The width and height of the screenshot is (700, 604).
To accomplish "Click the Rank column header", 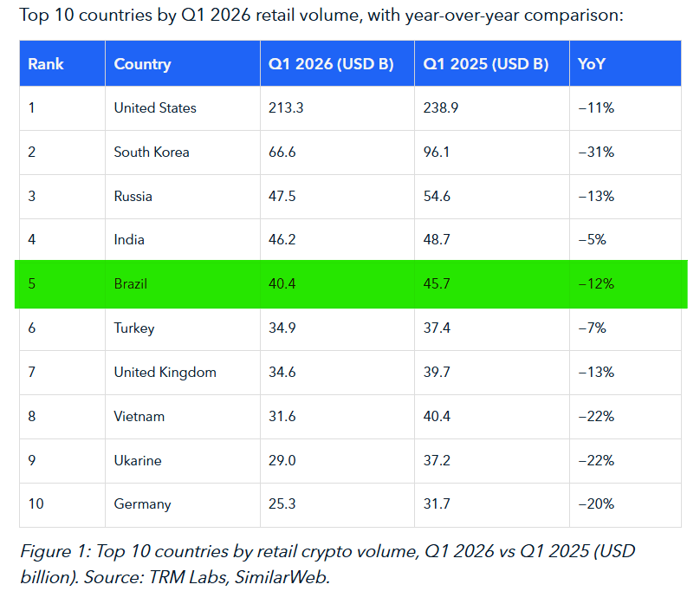I will (x=46, y=64).
